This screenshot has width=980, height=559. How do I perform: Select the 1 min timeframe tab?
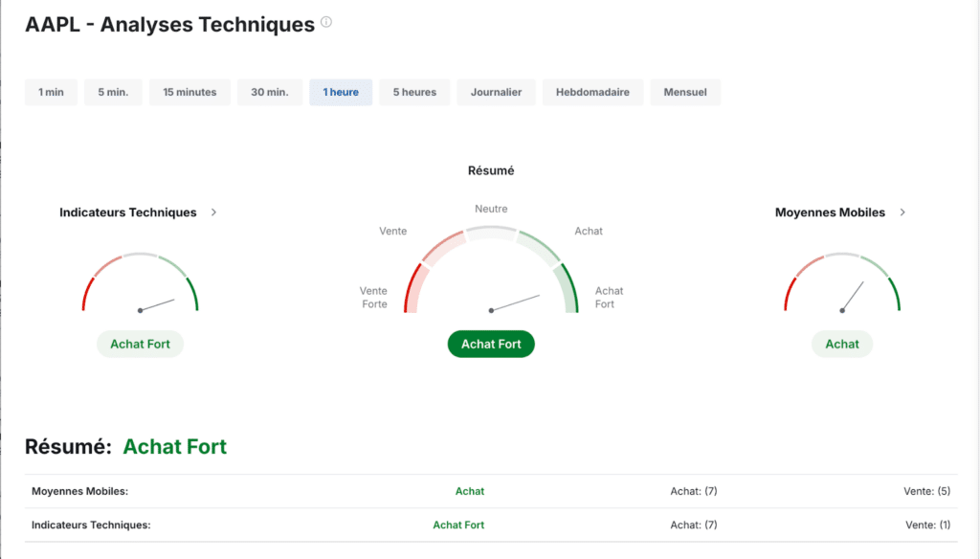point(52,92)
